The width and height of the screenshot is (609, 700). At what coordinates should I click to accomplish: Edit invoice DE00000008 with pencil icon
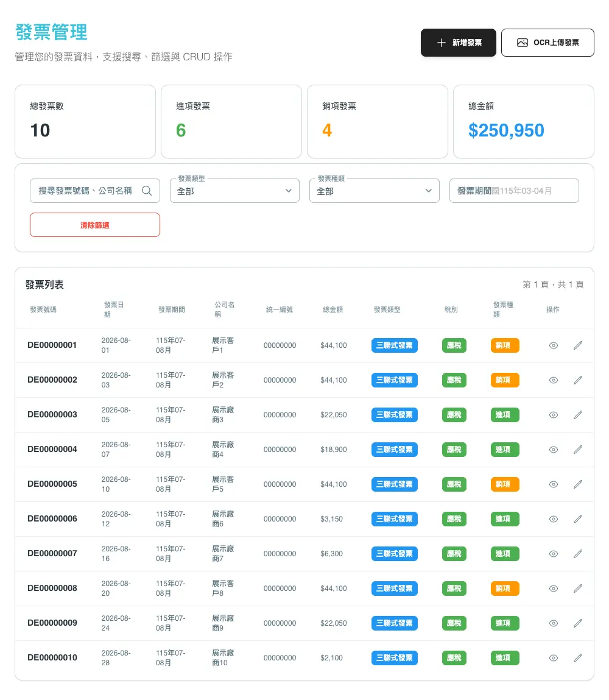(578, 589)
